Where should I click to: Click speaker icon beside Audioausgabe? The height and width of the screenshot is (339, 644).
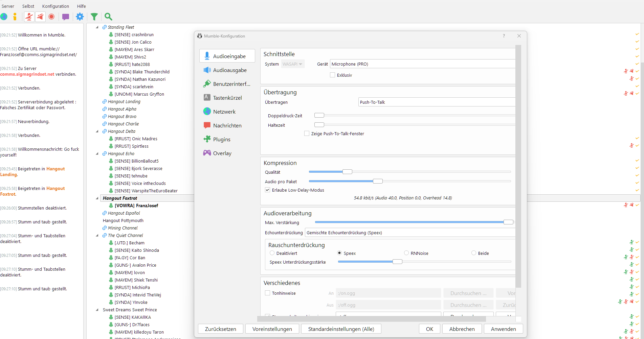click(x=207, y=70)
